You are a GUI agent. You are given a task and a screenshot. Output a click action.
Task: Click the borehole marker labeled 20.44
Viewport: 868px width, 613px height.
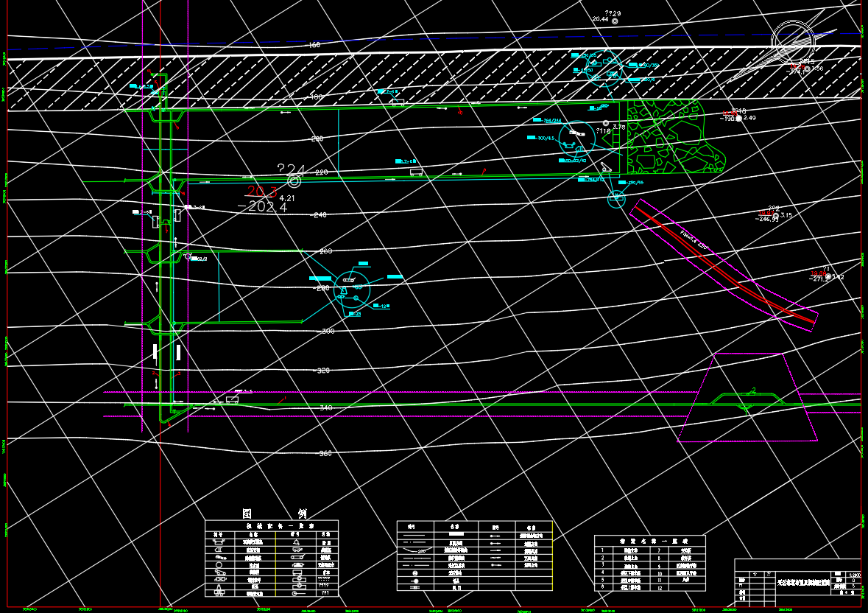(614, 21)
